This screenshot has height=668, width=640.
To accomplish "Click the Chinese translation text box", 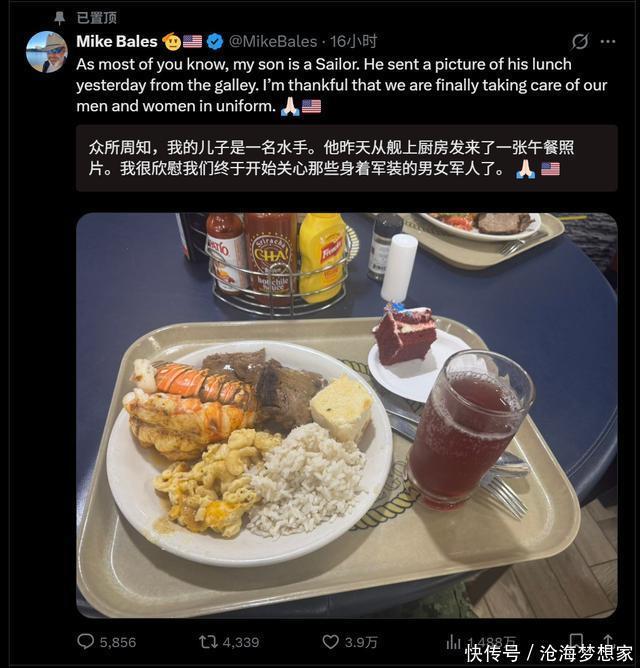I will click(x=347, y=158).
